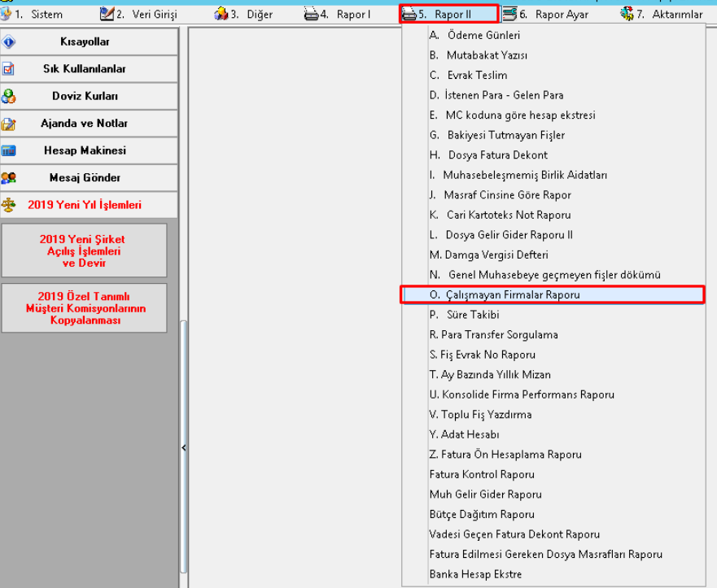Choose Evrak Teslim

tap(553, 75)
